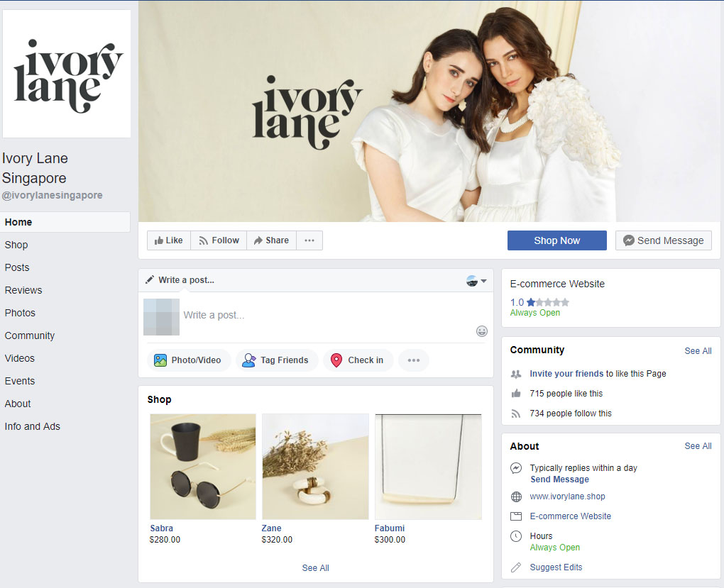Click the Write a post text field

[327, 315]
